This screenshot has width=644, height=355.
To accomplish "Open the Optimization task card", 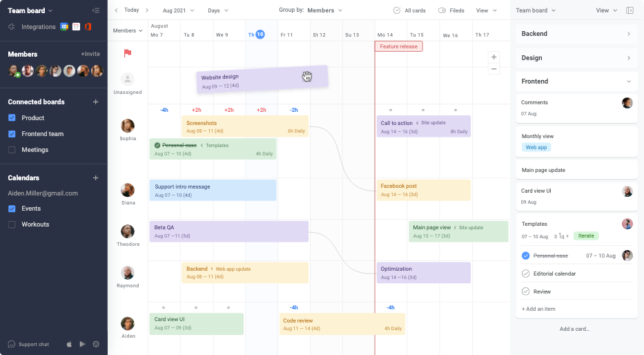I will pos(423,273).
